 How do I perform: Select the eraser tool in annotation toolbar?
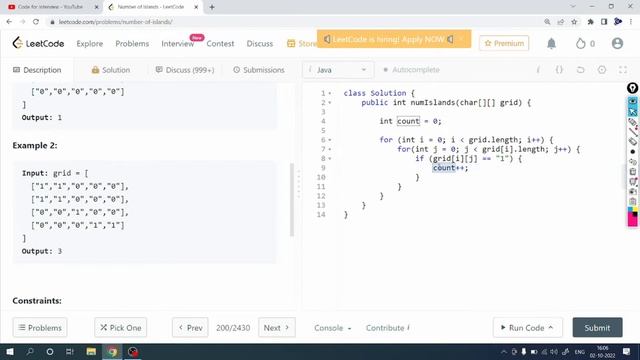click(633, 142)
